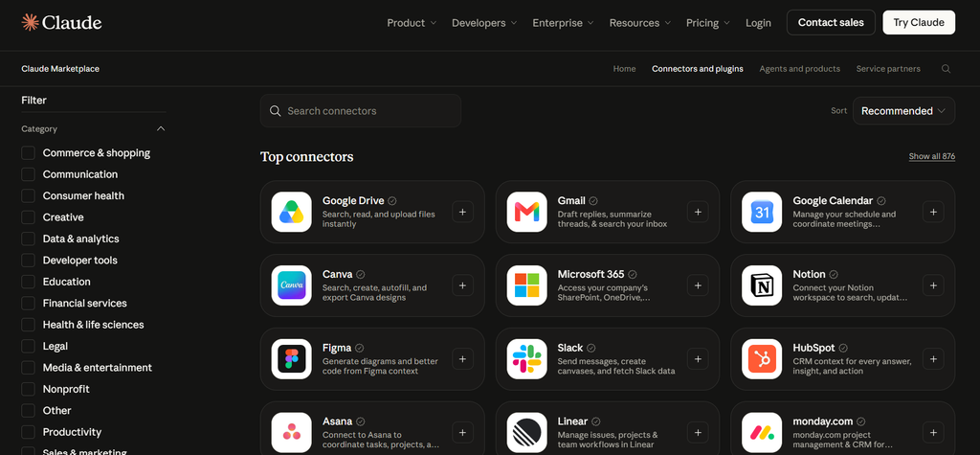Open the Enterprise dropdown menu
Viewport: 980px width, 455px height.
tap(563, 23)
